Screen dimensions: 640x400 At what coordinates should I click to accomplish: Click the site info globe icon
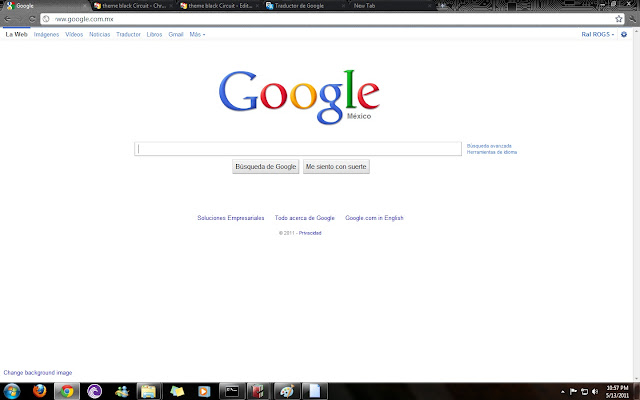click(46, 19)
